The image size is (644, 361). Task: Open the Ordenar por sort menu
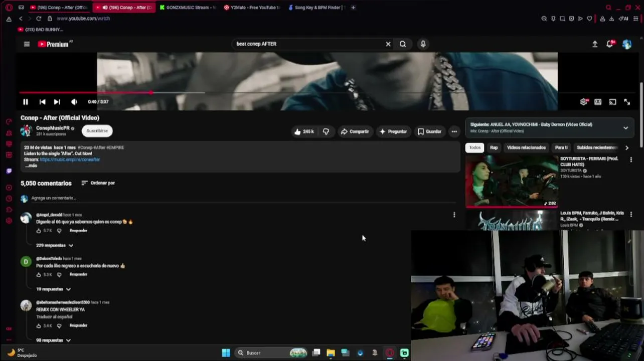98,183
